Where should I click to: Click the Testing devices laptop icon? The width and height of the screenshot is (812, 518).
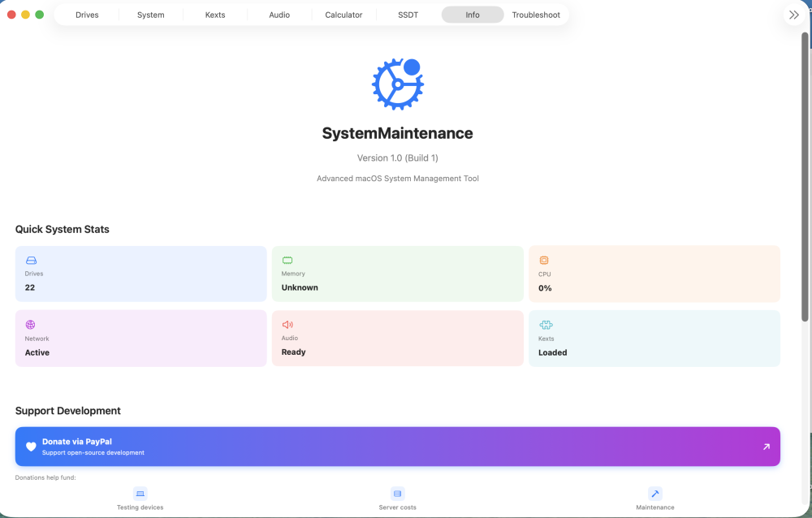140,494
